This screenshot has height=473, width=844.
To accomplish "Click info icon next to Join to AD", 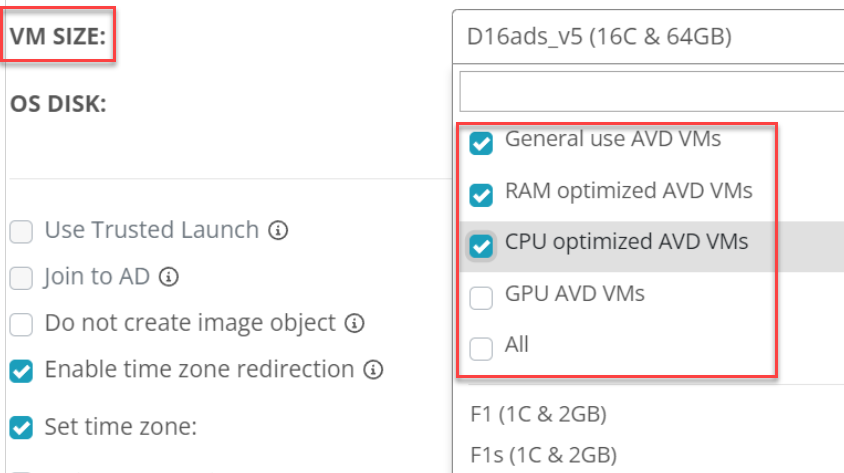I will click(168, 277).
